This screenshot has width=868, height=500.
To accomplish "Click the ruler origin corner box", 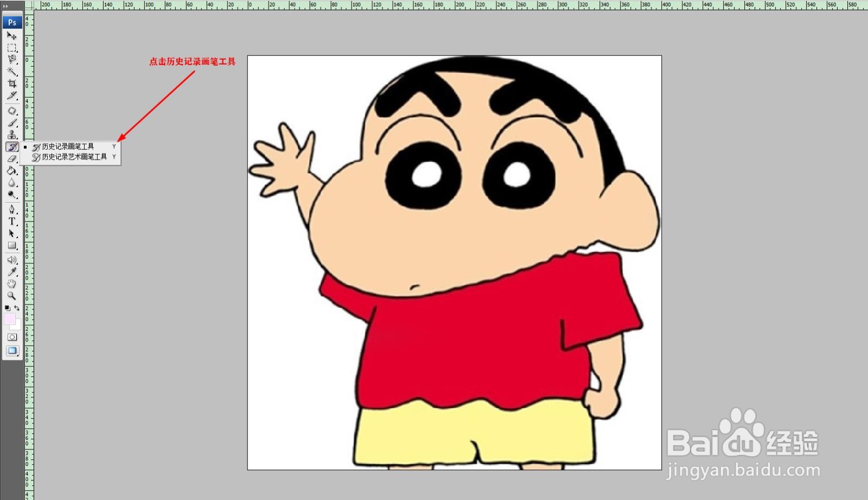I will click(29, 5).
